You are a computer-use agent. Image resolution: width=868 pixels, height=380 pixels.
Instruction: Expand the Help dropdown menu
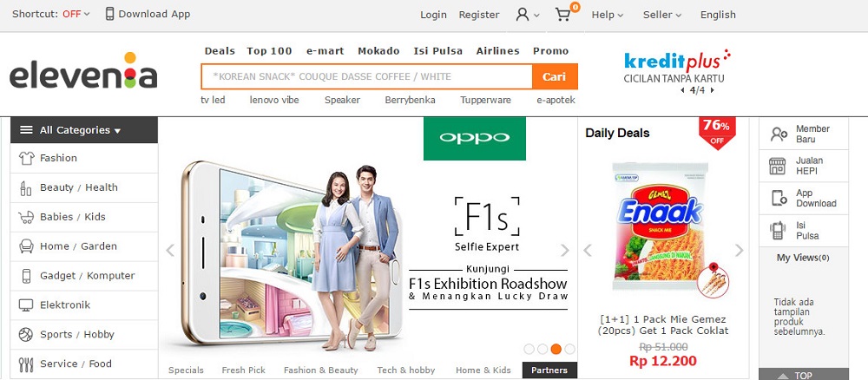[607, 15]
